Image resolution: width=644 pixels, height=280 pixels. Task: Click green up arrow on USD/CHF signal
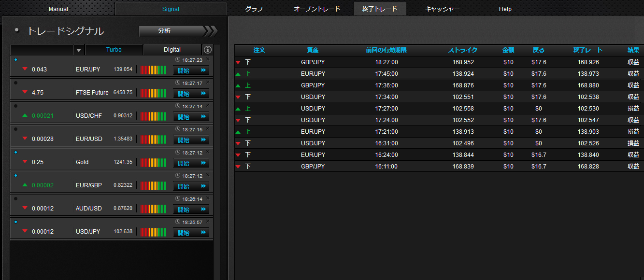click(25, 115)
